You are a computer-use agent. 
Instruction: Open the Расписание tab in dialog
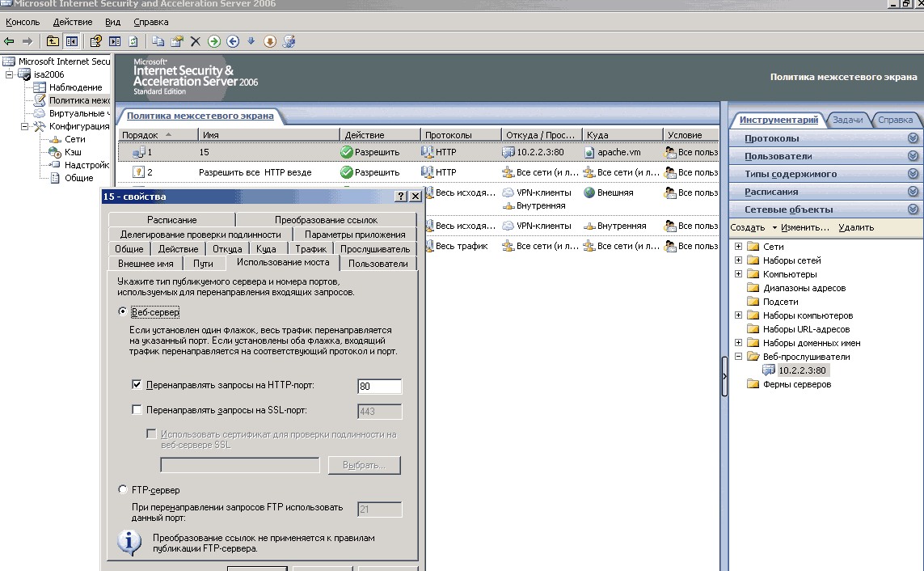click(172, 219)
